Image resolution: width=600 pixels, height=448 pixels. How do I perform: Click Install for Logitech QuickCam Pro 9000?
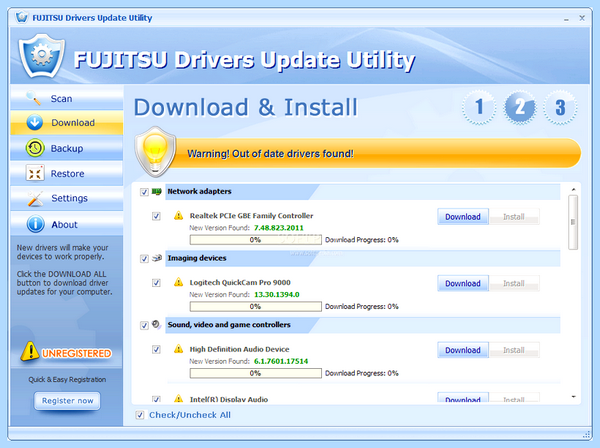(514, 283)
